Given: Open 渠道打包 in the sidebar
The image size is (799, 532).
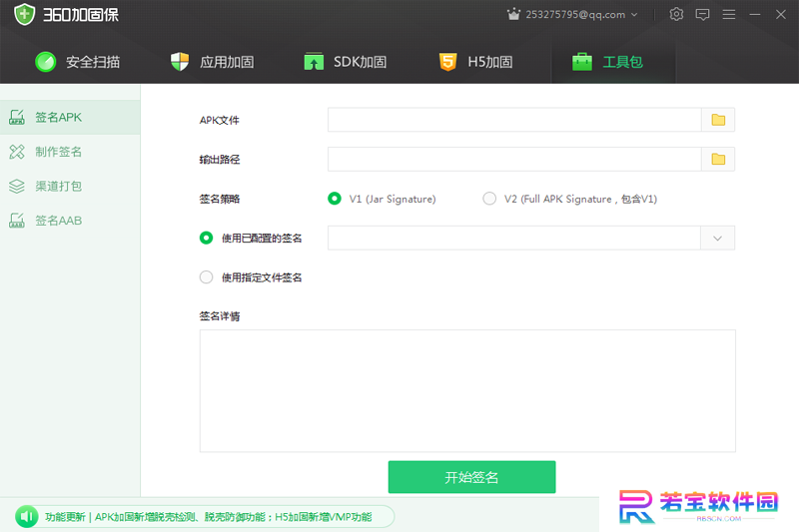Looking at the screenshot, I should point(70,187).
